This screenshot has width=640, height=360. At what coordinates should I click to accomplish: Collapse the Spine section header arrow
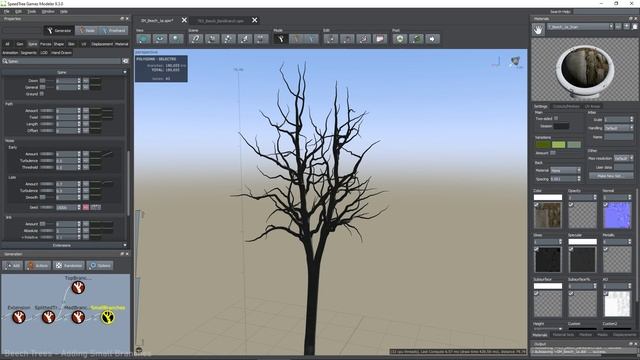click(125, 72)
